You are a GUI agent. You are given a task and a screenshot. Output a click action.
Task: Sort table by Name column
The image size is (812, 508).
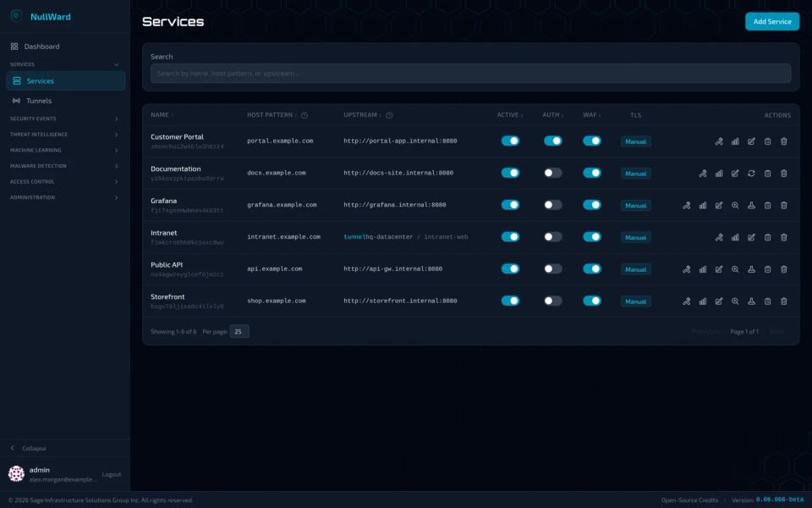[x=162, y=115]
